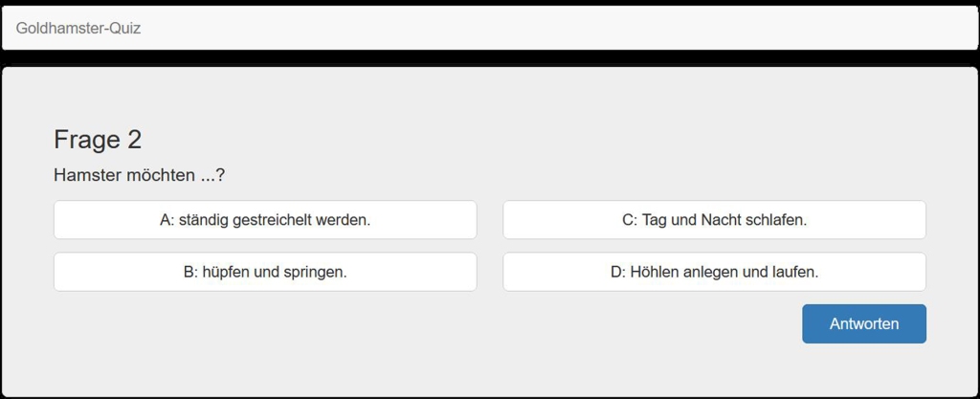Submit the answer to question 2
The image size is (980, 399).
[863, 323]
